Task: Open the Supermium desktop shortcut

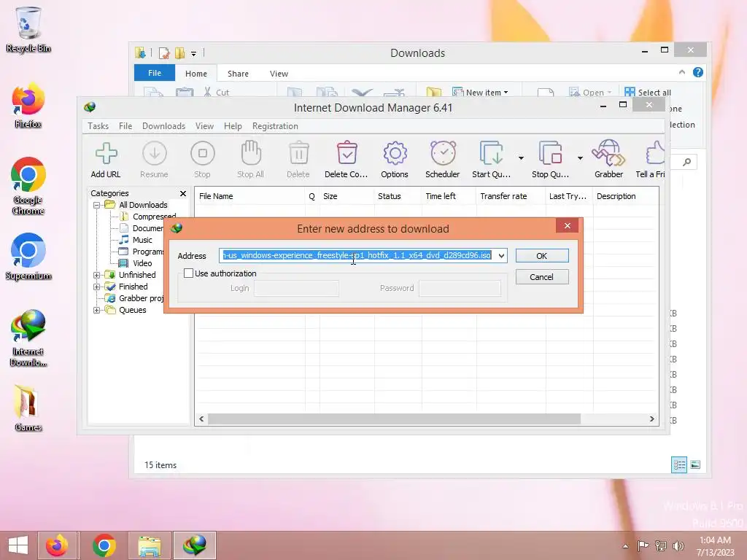Action: (28, 257)
